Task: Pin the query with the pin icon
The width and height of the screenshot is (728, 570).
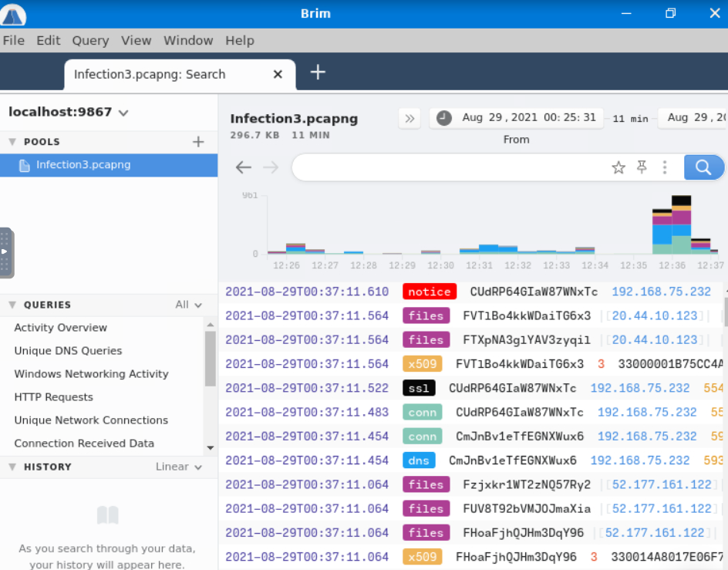Action: pyautogui.click(x=642, y=167)
